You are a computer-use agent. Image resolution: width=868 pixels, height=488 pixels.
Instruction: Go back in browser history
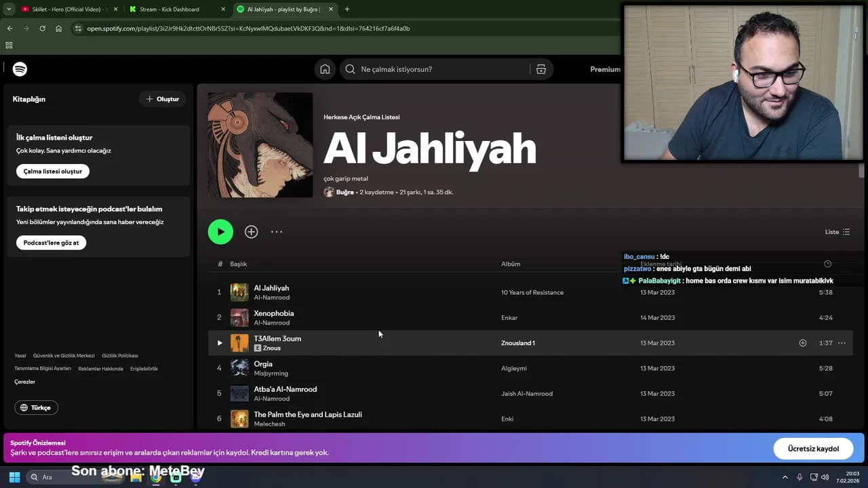(x=9, y=28)
